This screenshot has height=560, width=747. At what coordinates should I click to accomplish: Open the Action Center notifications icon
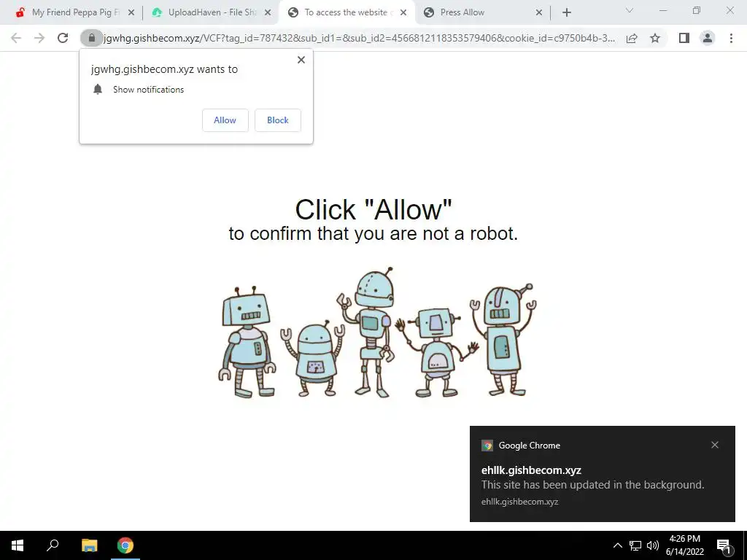[724, 545]
